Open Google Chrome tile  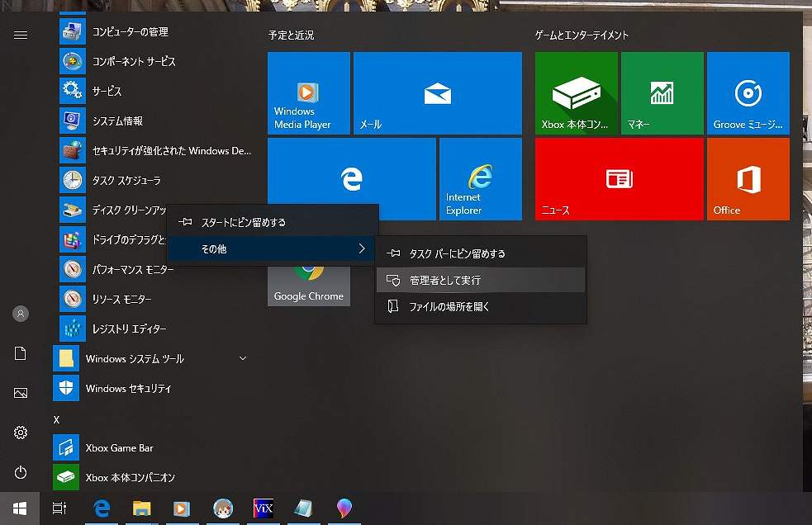tap(309, 286)
